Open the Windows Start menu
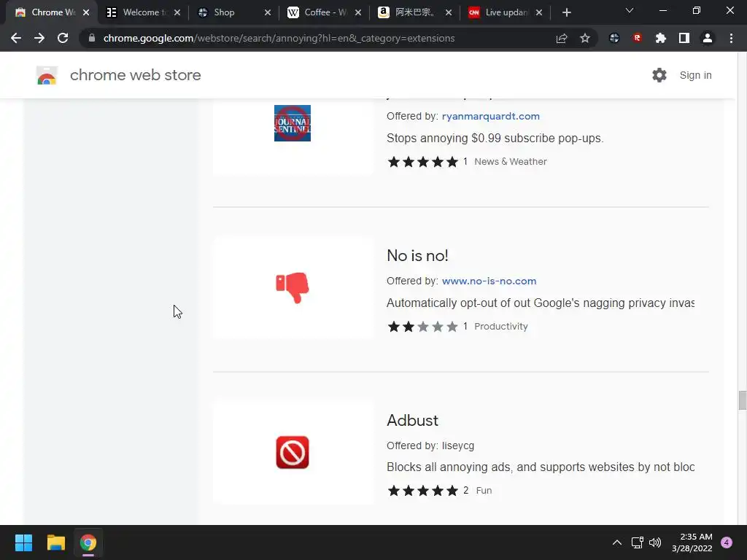 [23, 542]
